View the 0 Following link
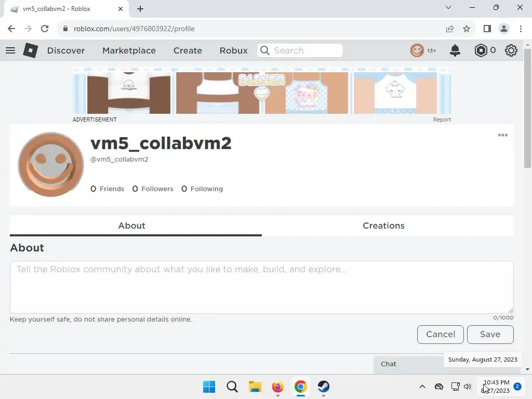Viewport: 532px width, 399px height. click(x=202, y=189)
